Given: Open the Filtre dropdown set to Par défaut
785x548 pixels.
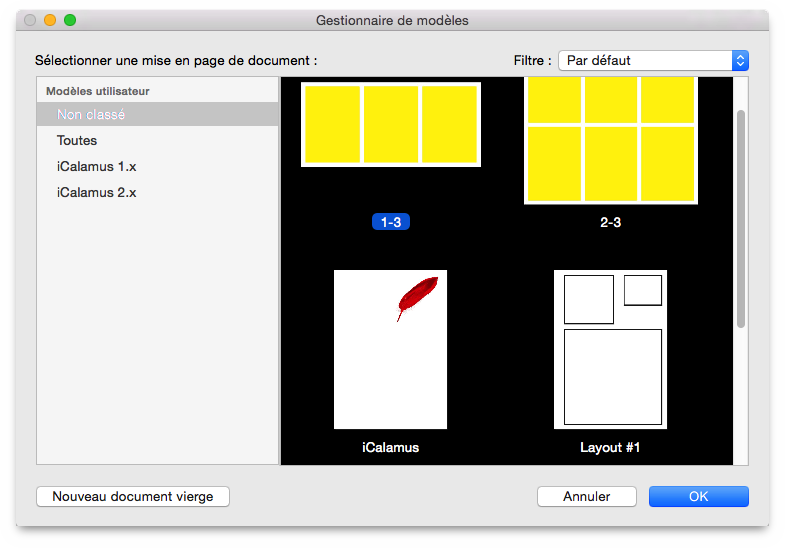Looking at the screenshot, I should 653,61.
